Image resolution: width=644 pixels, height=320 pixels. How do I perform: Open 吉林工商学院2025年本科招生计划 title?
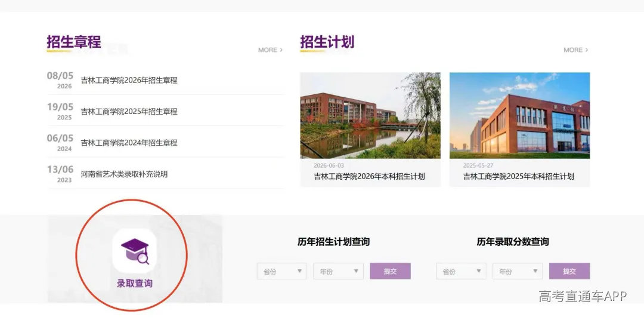[x=519, y=177]
